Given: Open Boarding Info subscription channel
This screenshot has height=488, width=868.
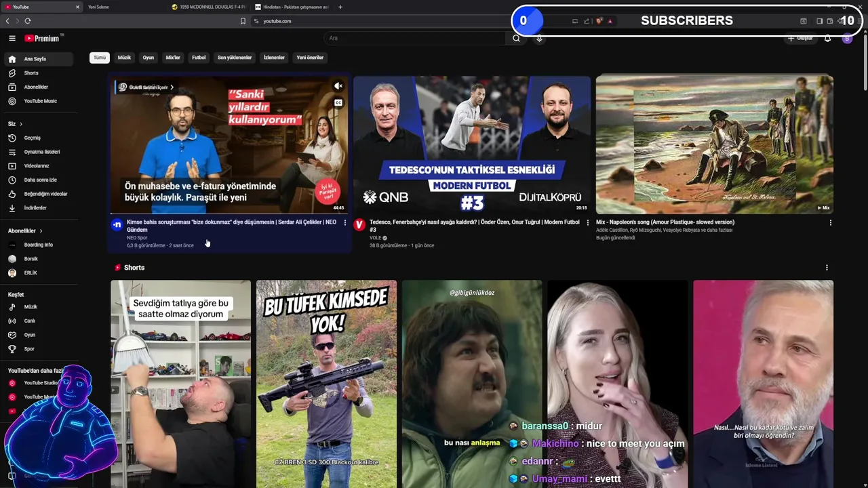Looking at the screenshot, I should click(x=39, y=245).
